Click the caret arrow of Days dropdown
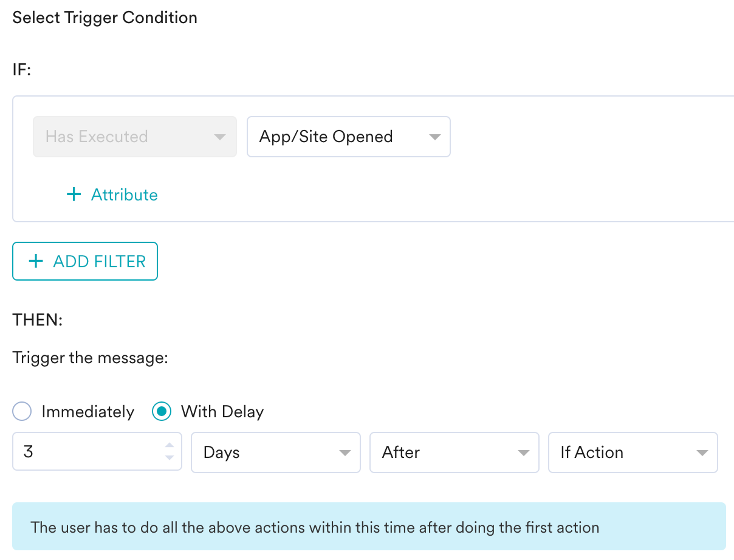 point(345,453)
